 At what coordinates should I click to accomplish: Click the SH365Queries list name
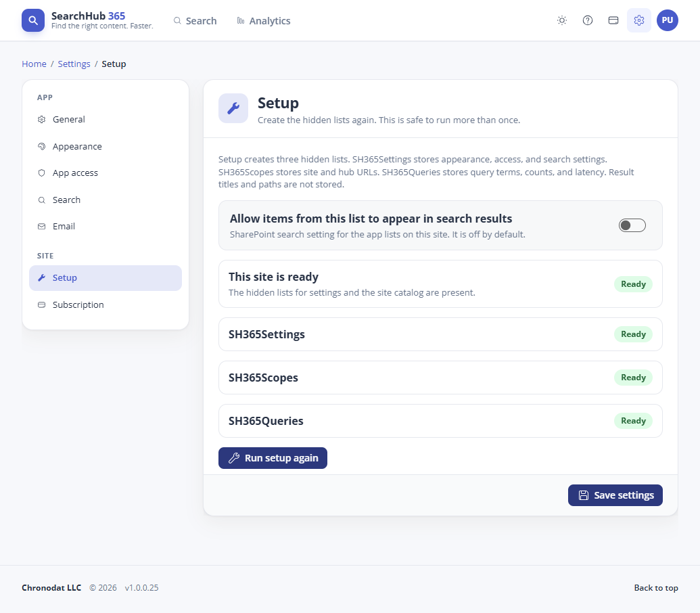(266, 421)
